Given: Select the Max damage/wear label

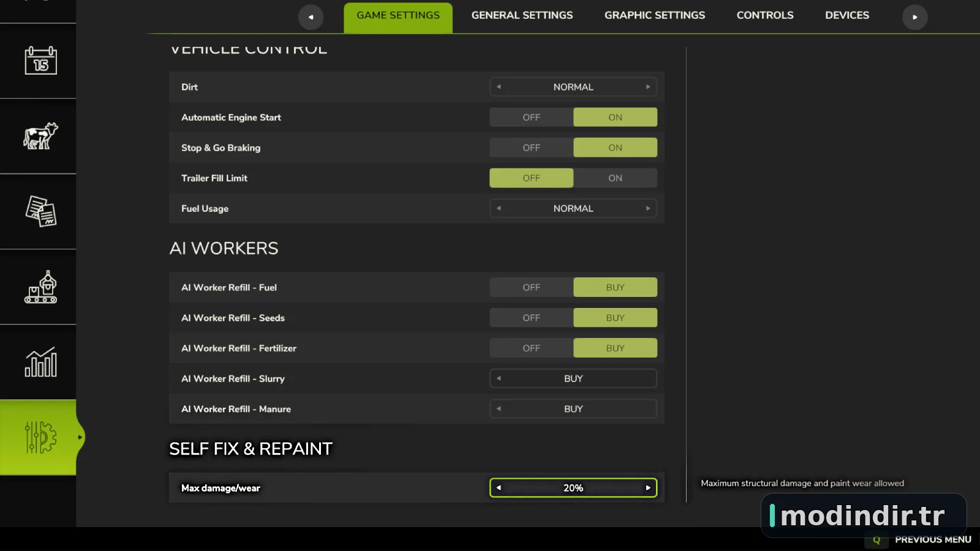Looking at the screenshot, I should [221, 488].
